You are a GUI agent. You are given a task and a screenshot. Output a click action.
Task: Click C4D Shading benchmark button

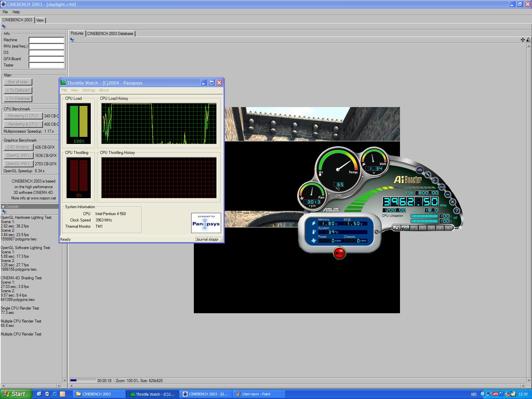pyautogui.click(x=18, y=147)
